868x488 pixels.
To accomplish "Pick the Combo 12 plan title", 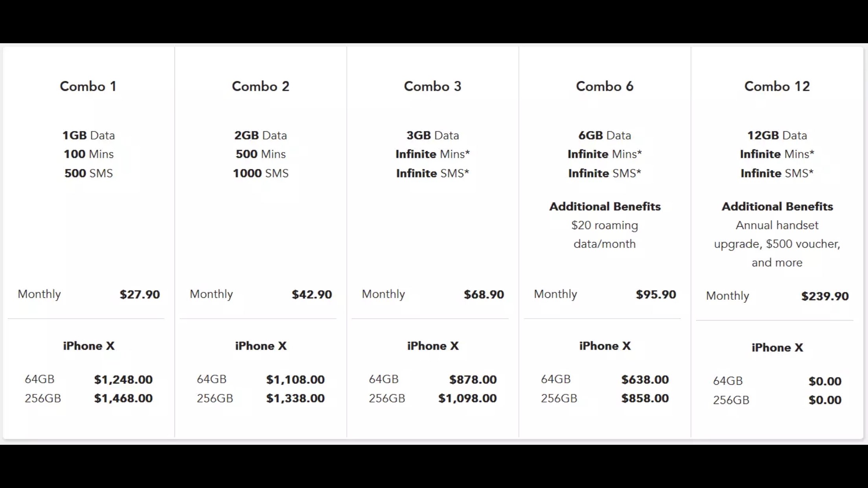I will [777, 86].
